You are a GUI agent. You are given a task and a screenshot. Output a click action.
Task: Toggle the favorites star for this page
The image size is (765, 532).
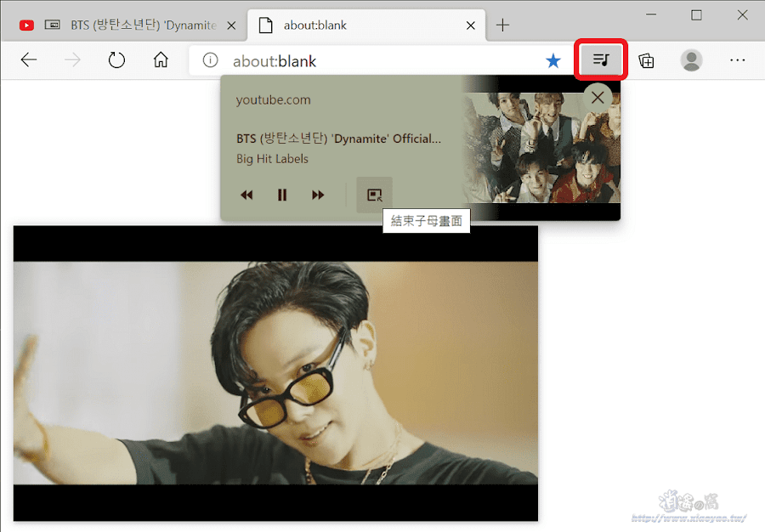pyautogui.click(x=553, y=61)
